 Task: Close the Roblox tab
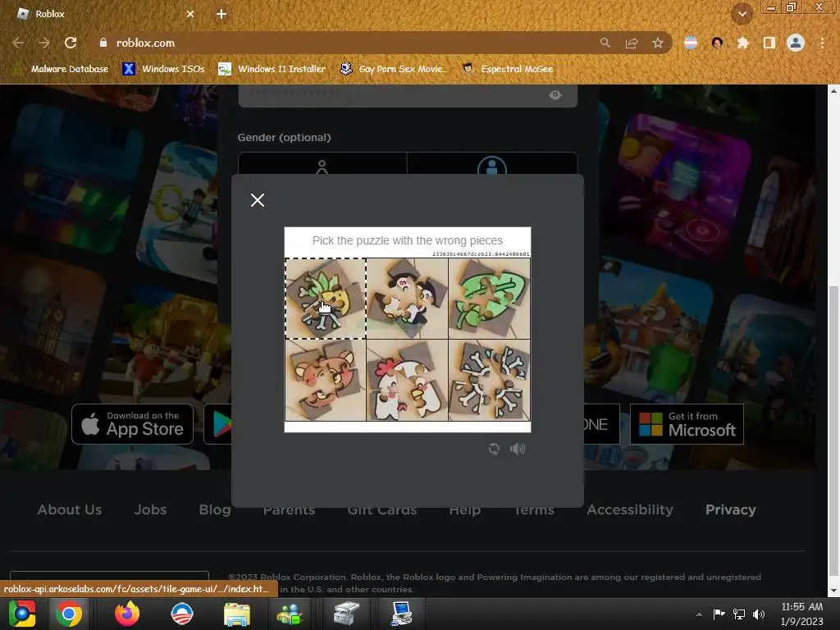tap(190, 14)
